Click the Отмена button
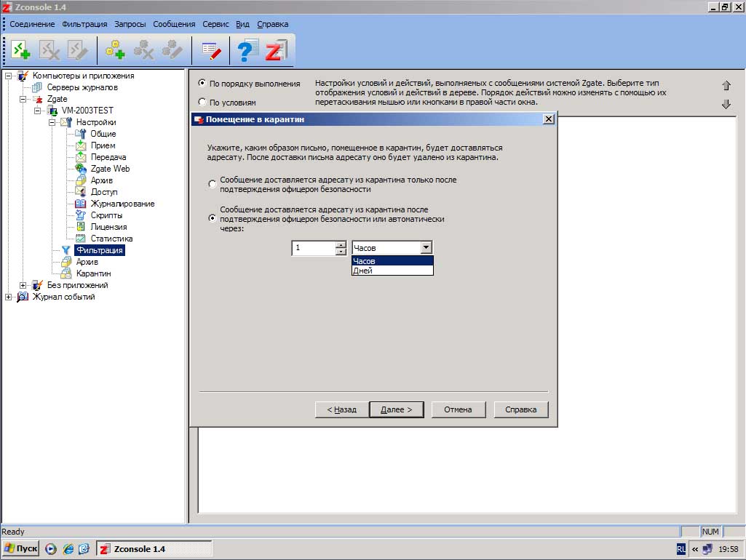This screenshot has height=560, width=746. pos(459,409)
